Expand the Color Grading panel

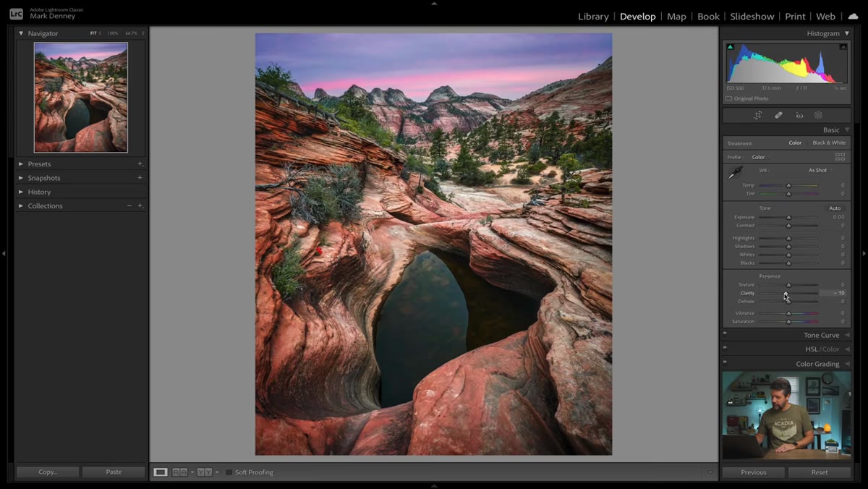847,365
